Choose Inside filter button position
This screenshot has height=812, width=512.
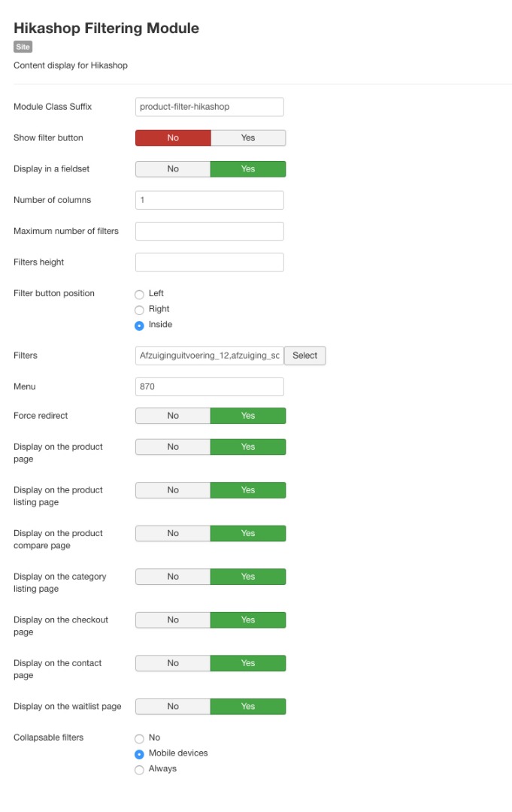pos(139,326)
